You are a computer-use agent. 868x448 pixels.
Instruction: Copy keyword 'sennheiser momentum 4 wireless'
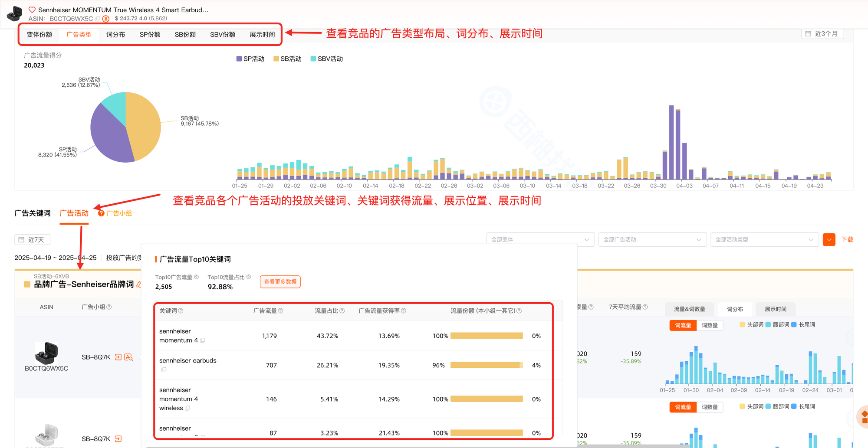click(187, 408)
